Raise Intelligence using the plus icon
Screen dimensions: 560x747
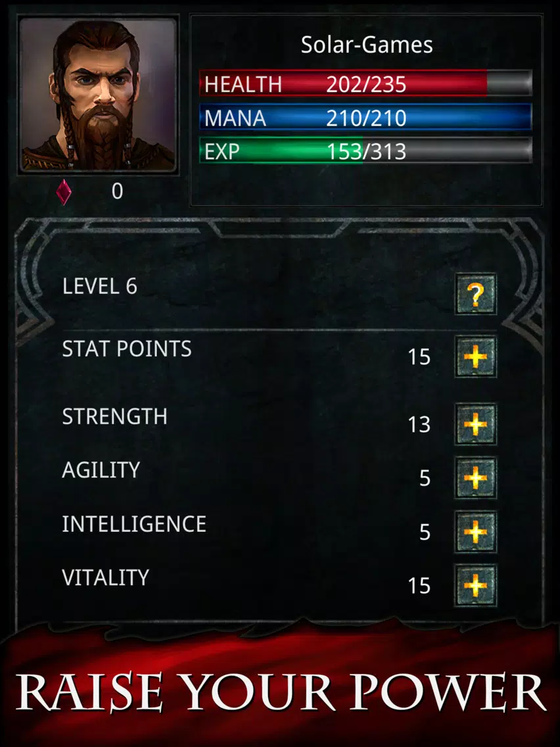(x=476, y=532)
